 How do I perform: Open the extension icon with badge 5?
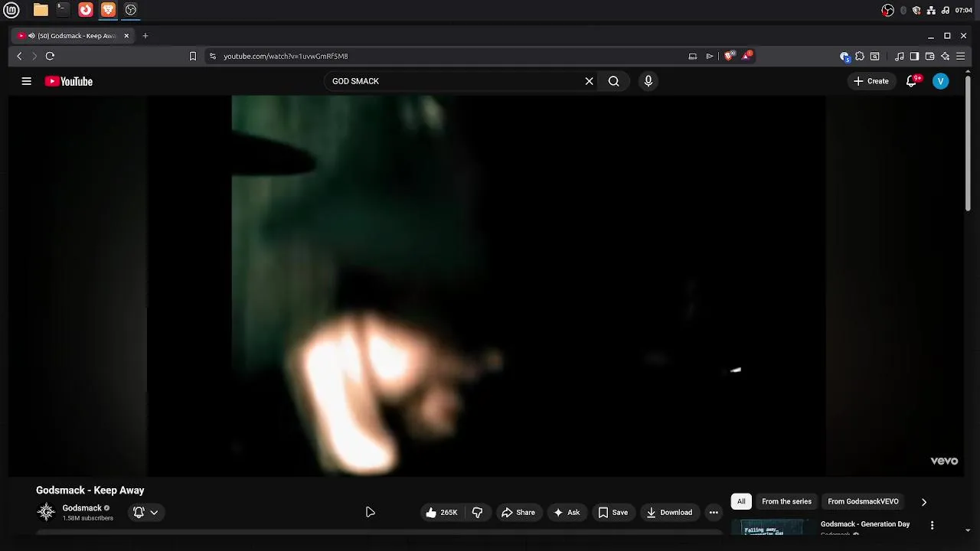844,56
